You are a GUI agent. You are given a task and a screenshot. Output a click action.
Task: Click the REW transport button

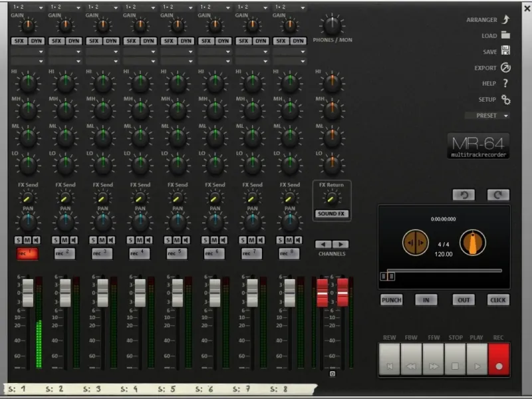[390, 359]
